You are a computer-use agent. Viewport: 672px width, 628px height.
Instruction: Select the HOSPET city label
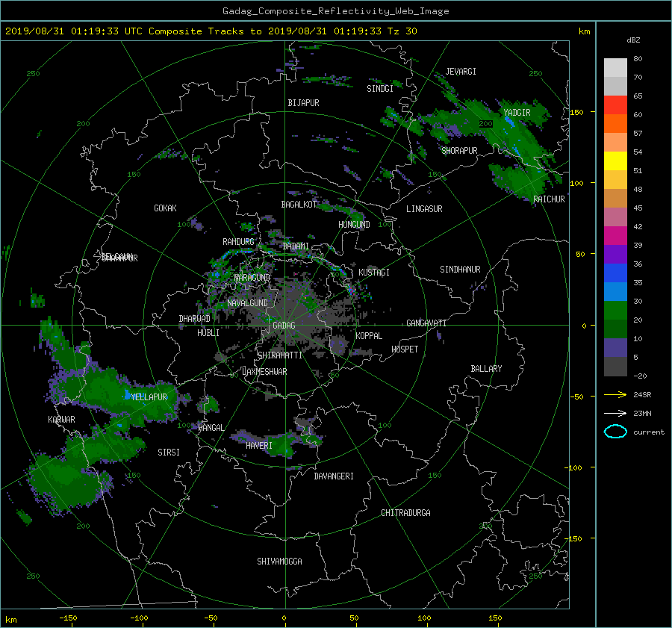[x=405, y=349]
